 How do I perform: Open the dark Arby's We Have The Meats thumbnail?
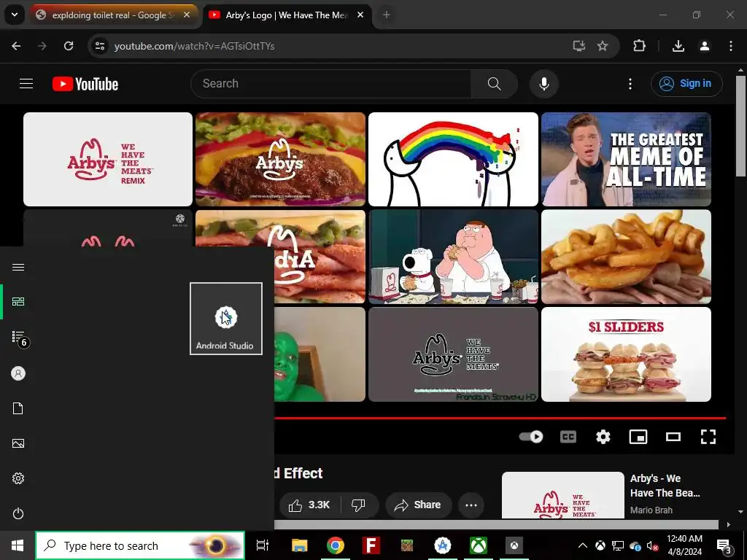tap(453, 354)
